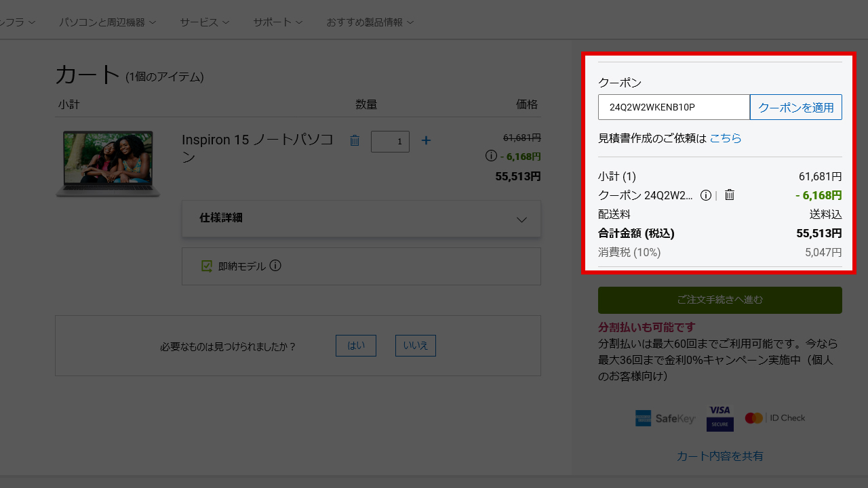Image resolution: width=868 pixels, height=488 pixels.
Task: Click the 送料込 shipping value
Action: tap(826, 214)
